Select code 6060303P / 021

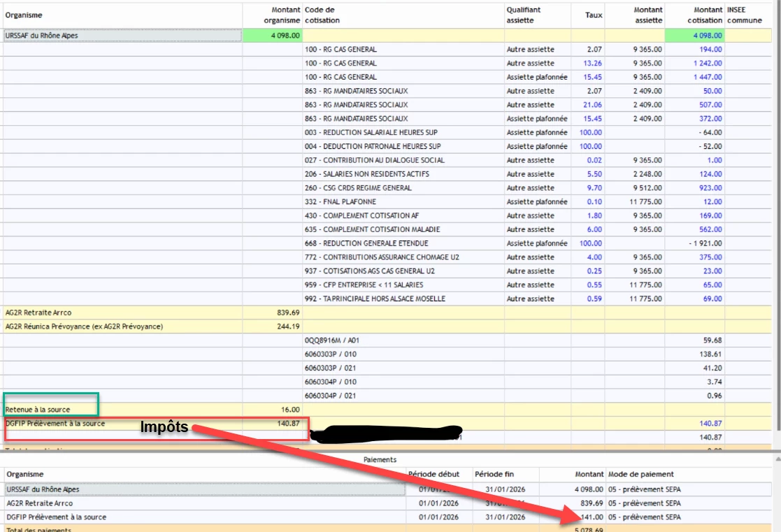click(x=330, y=368)
